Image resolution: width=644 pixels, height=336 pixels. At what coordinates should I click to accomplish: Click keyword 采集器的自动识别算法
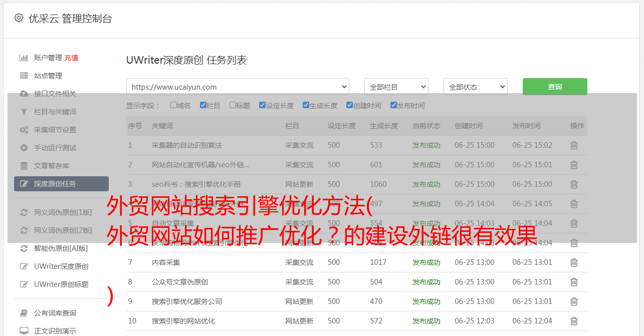point(187,145)
